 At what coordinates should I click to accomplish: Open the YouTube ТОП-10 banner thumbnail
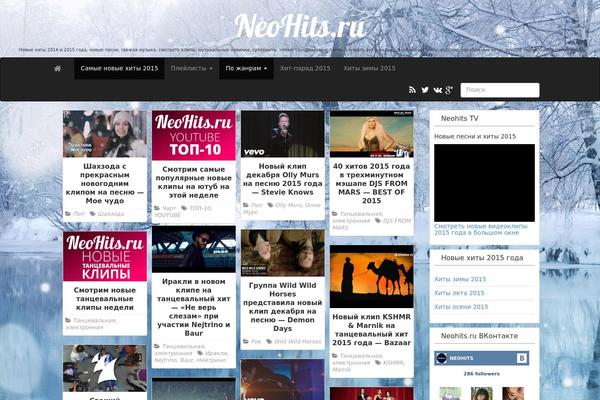click(x=194, y=136)
